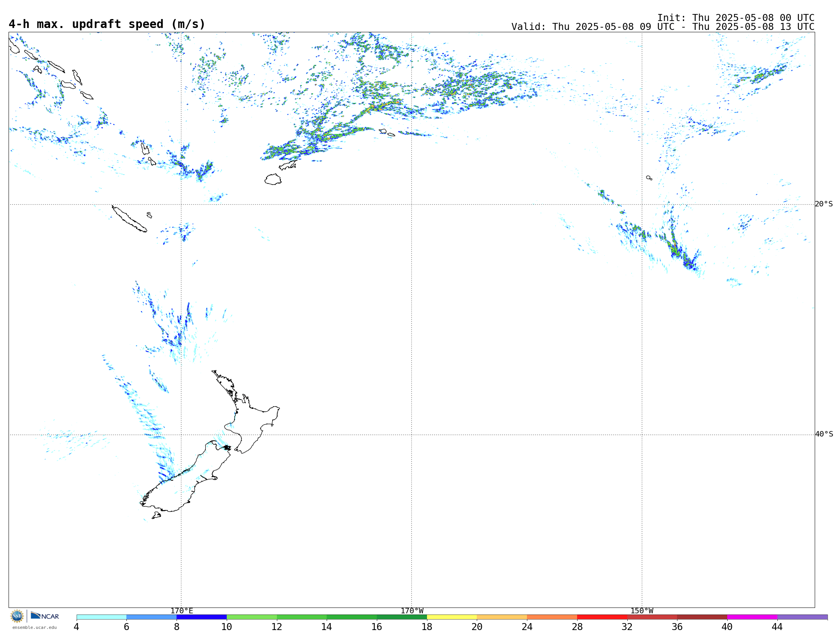This screenshot has height=632, width=840.
Task: Click the colorbar tick label '36'
Action: click(x=677, y=627)
